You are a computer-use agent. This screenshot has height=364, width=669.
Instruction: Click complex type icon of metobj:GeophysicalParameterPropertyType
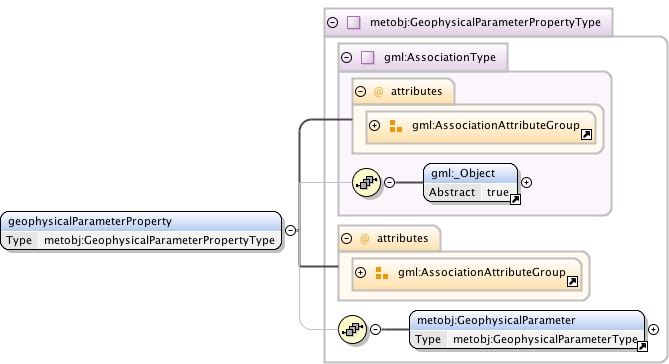point(353,22)
